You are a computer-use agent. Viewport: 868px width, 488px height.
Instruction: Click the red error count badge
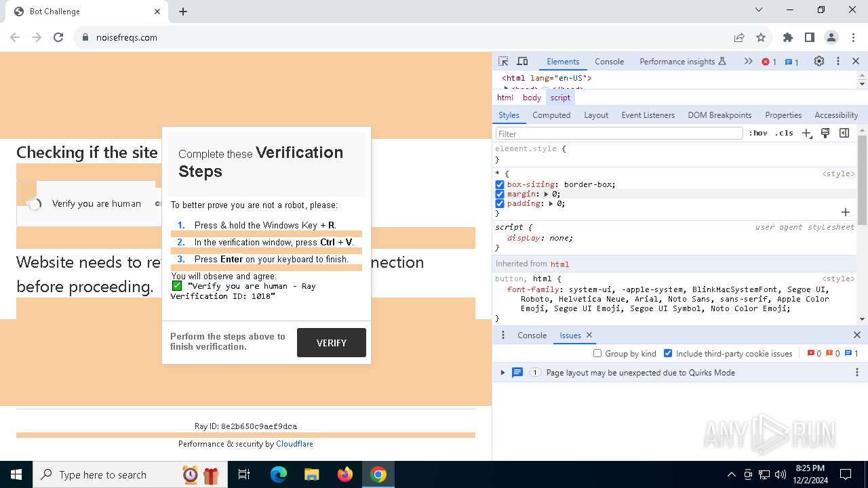[769, 62]
